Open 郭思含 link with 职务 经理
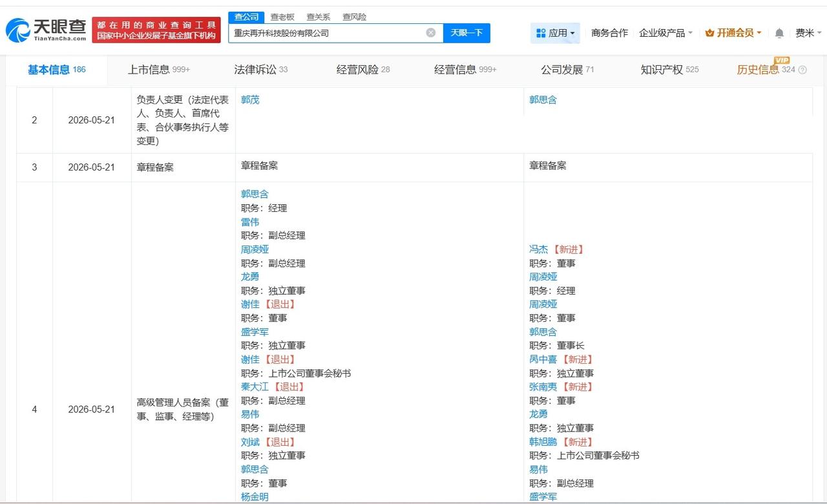 point(255,194)
